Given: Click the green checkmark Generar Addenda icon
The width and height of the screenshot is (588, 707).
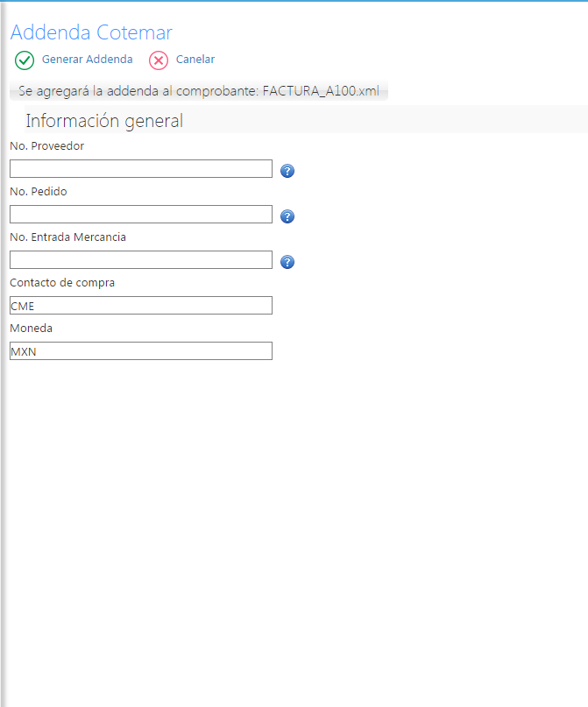Looking at the screenshot, I should pyautogui.click(x=25, y=60).
